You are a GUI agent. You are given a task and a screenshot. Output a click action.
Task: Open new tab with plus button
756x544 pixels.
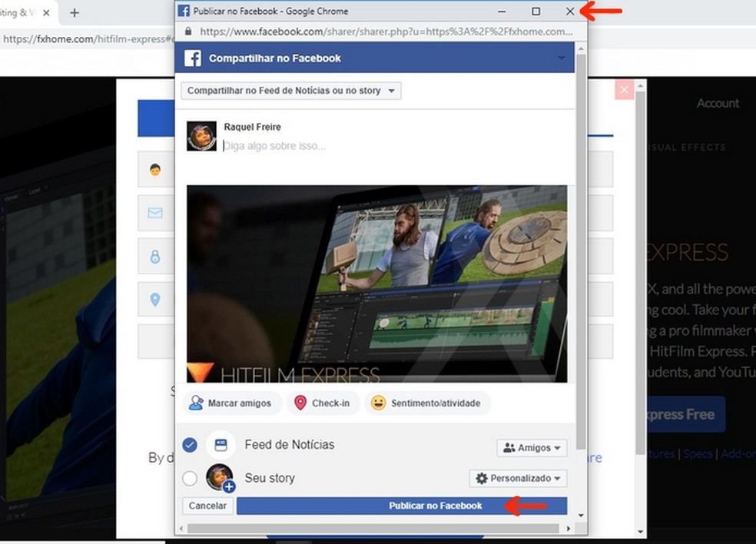pos(75,13)
